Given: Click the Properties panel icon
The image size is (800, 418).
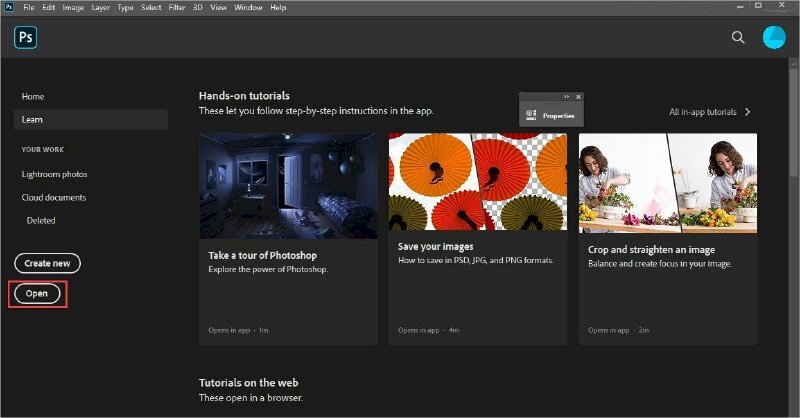Looking at the screenshot, I should (x=531, y=115).
